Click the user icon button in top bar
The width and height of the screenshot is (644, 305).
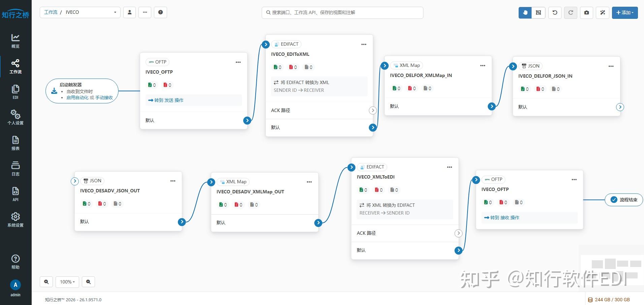tap(130, 12)
